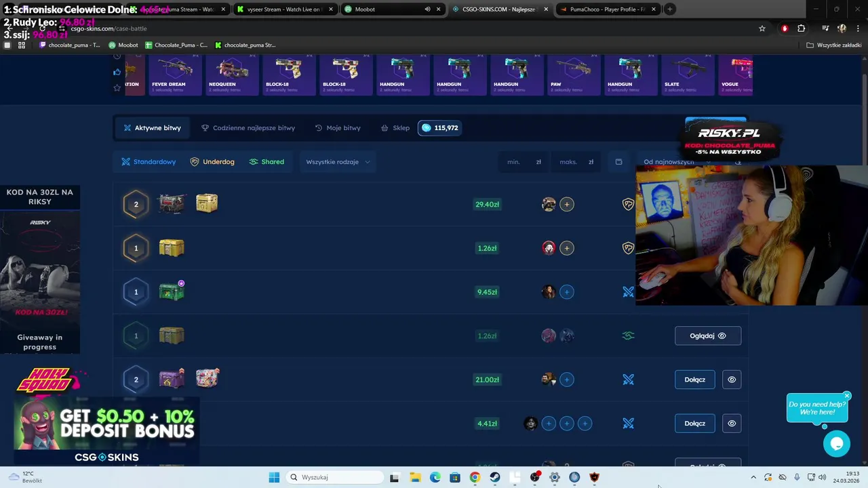Open the Wszystkie zakładki folder
The image size is (868, 488).
[834, 45]
